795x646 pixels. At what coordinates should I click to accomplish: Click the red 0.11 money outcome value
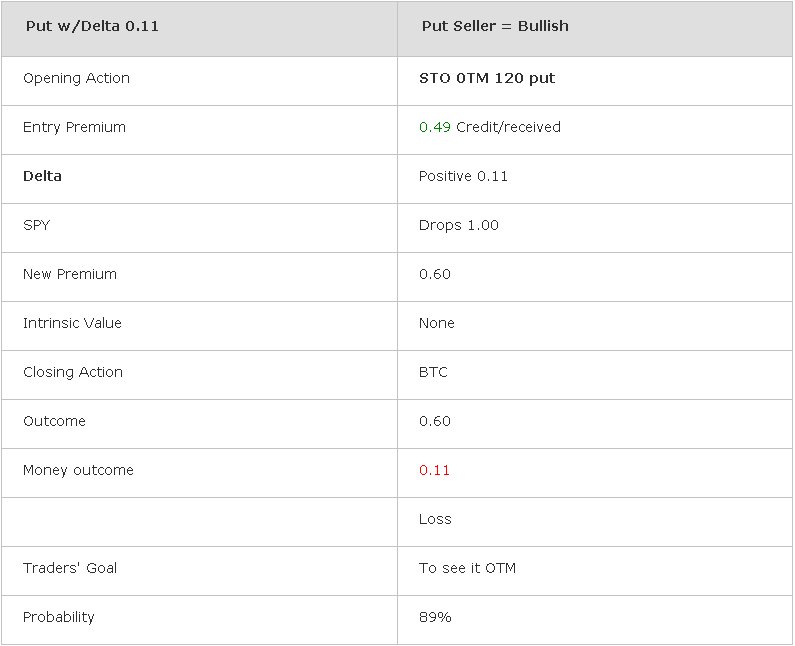coord(435,470)
